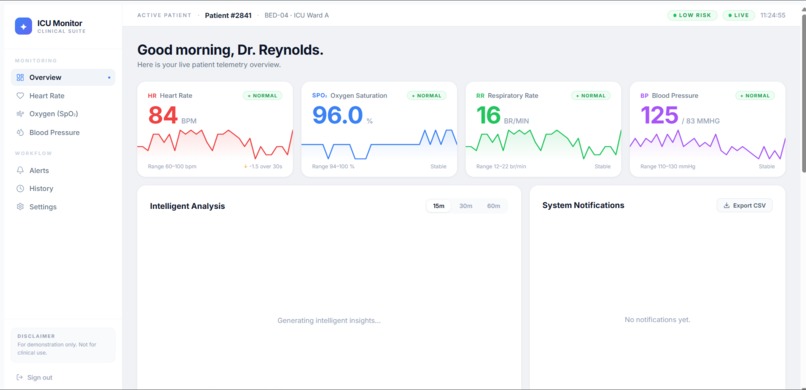Click the 'Good morning, Dr. Reynolds.' heading
Screen dimensions: 806x390
(x=230, y=50)
